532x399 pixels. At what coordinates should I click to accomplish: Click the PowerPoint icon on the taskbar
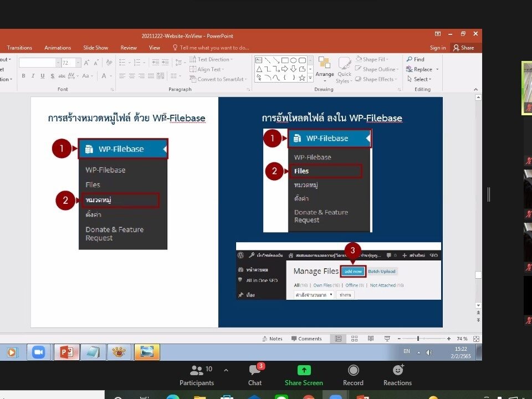pyautogui.click(x=66, y=352)
